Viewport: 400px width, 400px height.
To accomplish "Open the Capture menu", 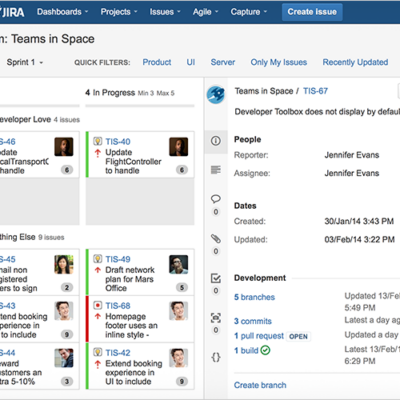I will (249, 12).
